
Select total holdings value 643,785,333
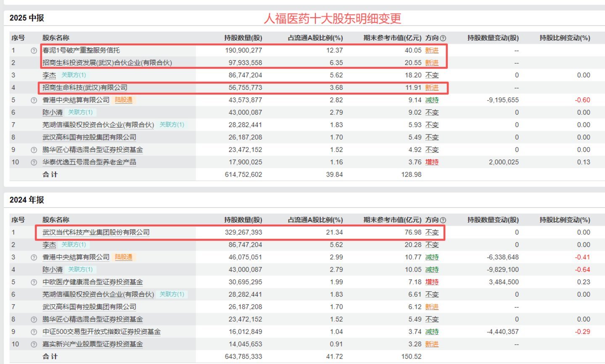point(243,356)
